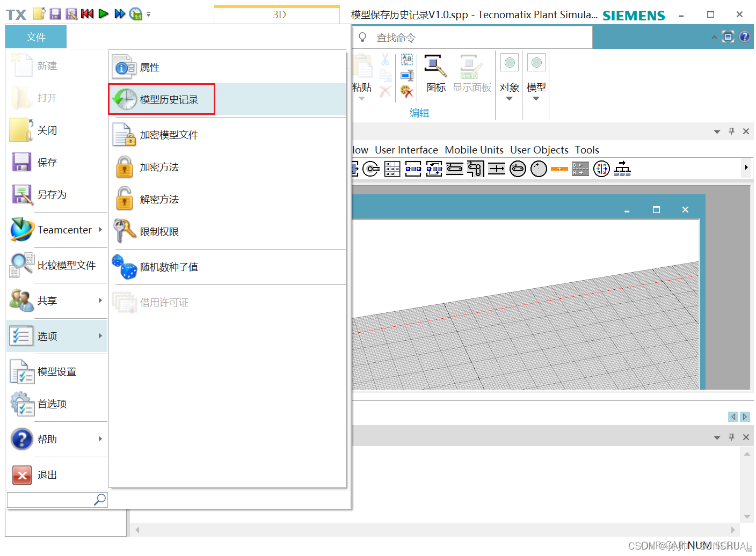The width and height of the screenshot is (756, 556).
Task: Click the delete gear with red X icon
Action: tap(407, 92)
